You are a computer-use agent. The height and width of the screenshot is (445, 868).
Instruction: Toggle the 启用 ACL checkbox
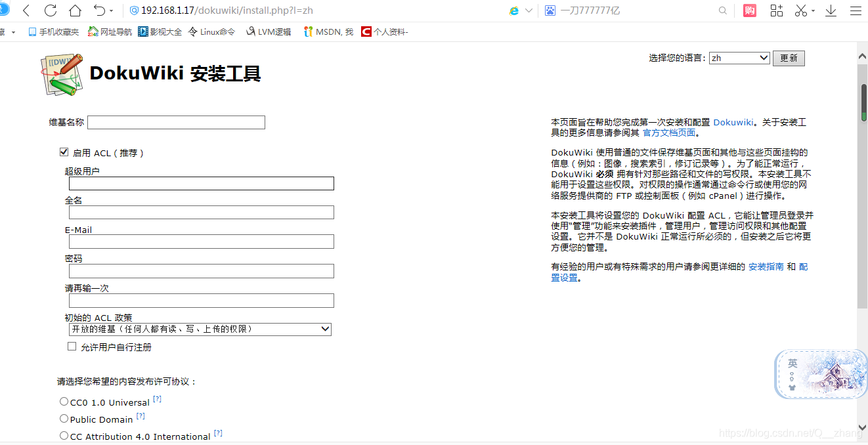pos(64,152)
